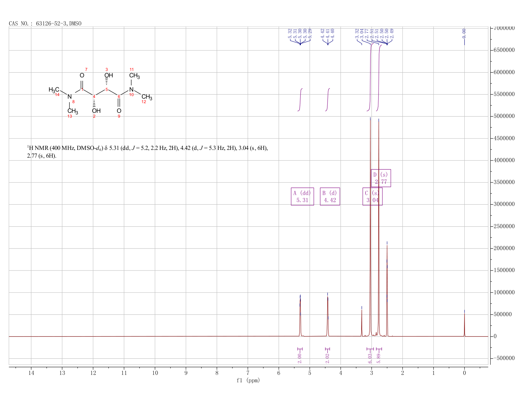Click atom label 7 on carbonyl oxygen
This screenshot has width=532, height=411.
86,70
